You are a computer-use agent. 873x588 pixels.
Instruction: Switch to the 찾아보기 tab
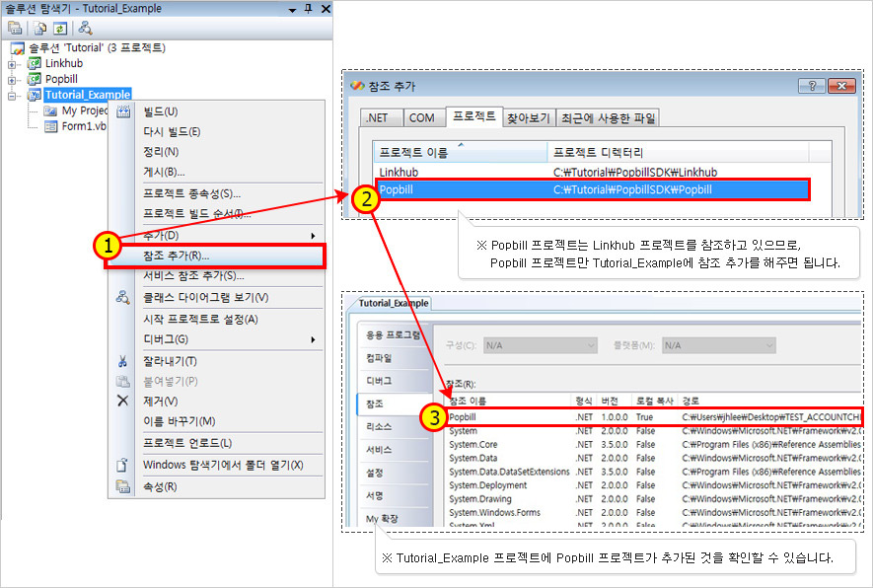(529, 117)
